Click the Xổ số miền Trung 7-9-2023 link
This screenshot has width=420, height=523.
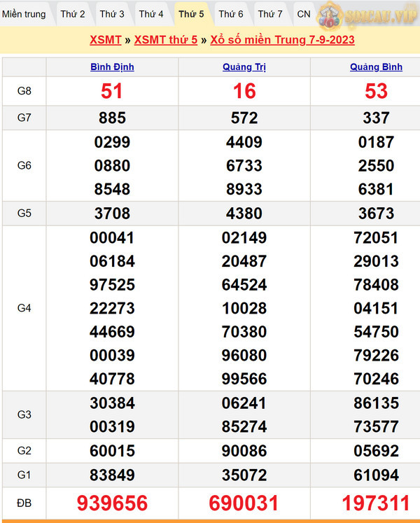click(x=282, y=40)
